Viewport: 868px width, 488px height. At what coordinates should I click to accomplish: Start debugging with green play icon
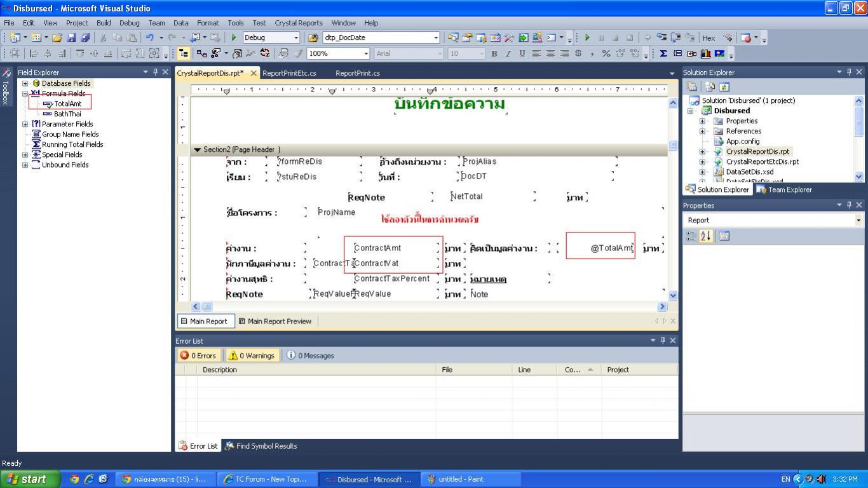pos(234,38)
